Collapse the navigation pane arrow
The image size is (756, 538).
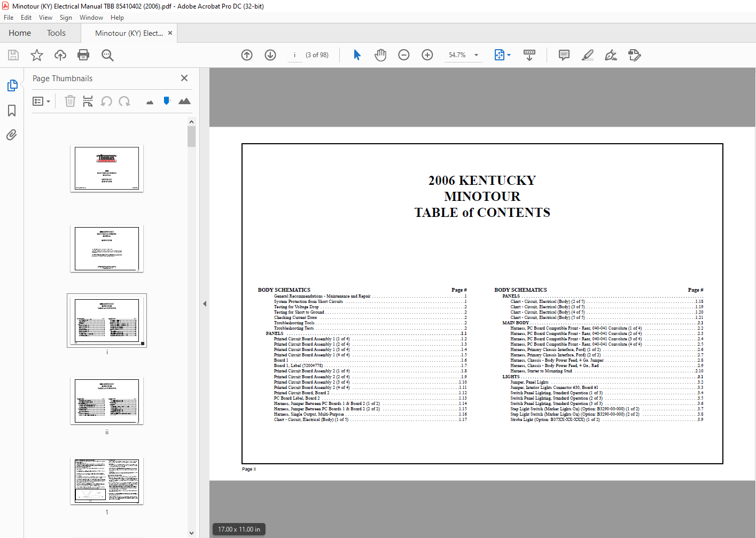(205, 303)
